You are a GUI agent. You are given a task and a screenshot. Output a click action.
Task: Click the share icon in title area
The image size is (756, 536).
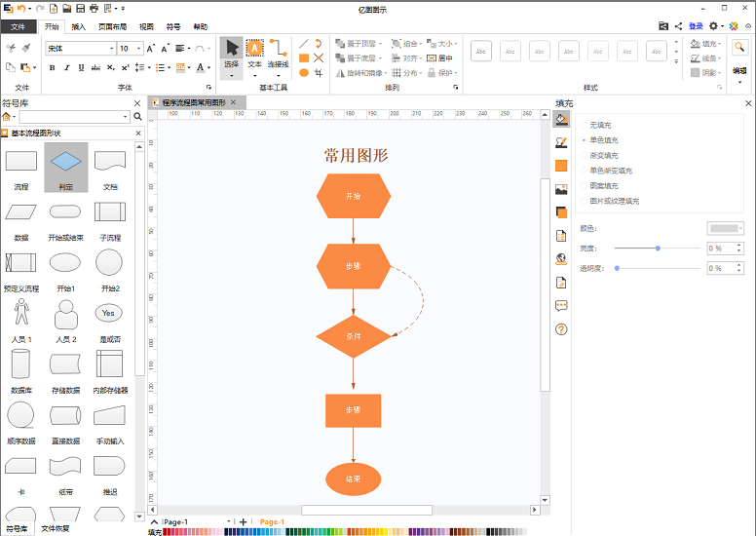[x=678, y=26]
